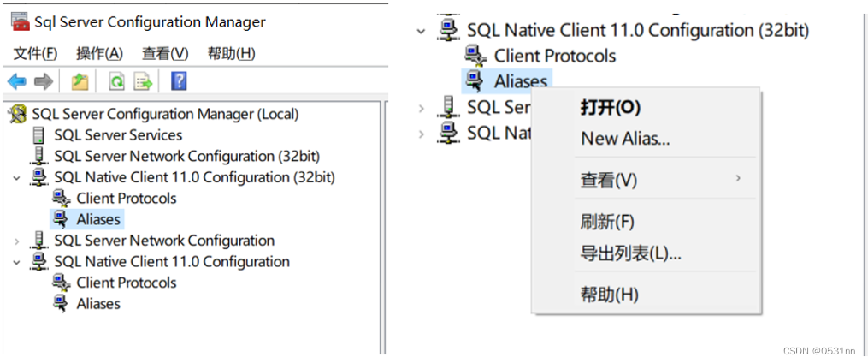Click the Up One Level folder icon

tap(80, 82)
